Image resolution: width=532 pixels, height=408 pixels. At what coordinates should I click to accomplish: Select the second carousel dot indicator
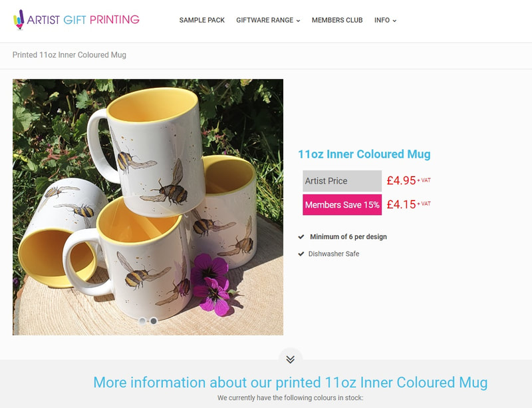click(x=154, y=321)
